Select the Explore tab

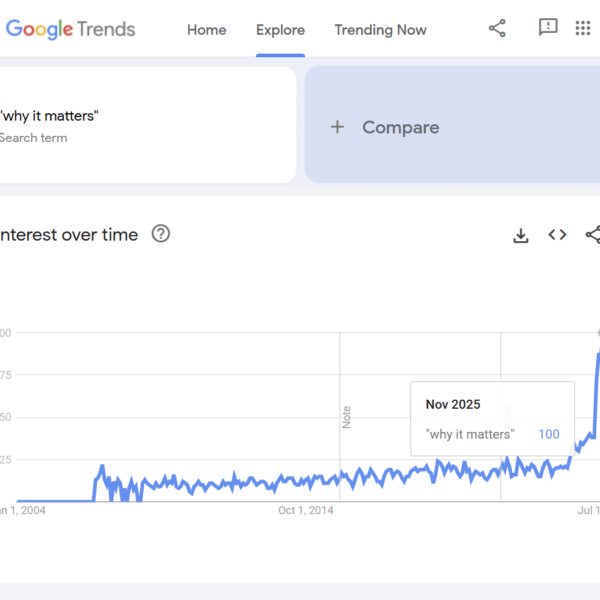[x=280, y=29]
